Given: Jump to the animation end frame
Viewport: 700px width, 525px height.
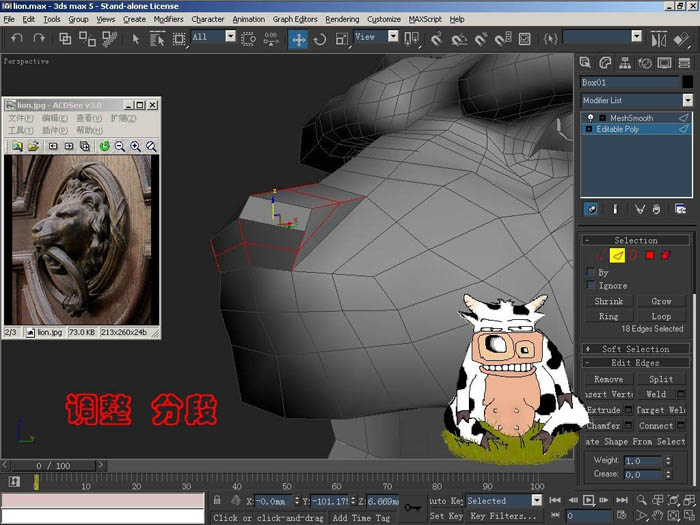Looking at the screenshot, I should [x=621, y=500].
